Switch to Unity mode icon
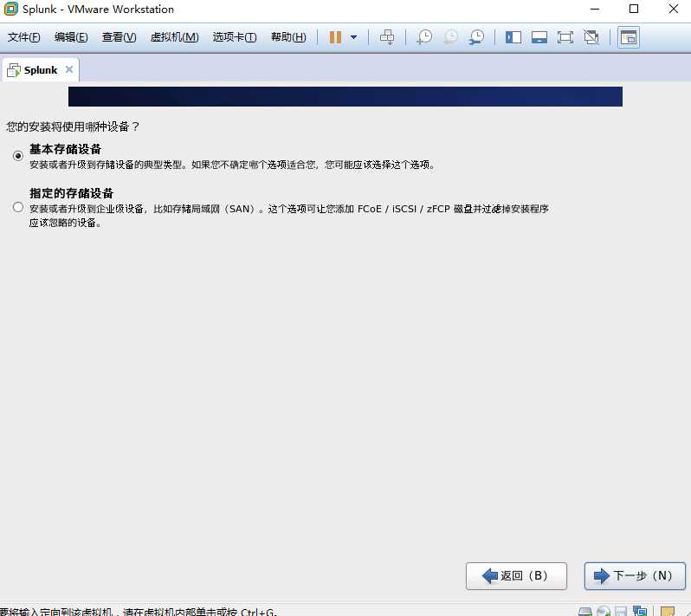The width and height of the screenshot is (691, 616). pos(591,37)
